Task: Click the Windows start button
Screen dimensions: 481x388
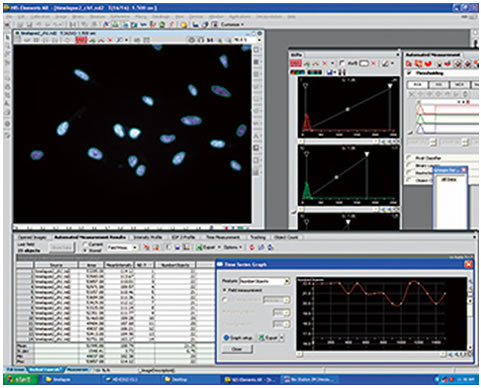Action: click(x=21, y=379)
